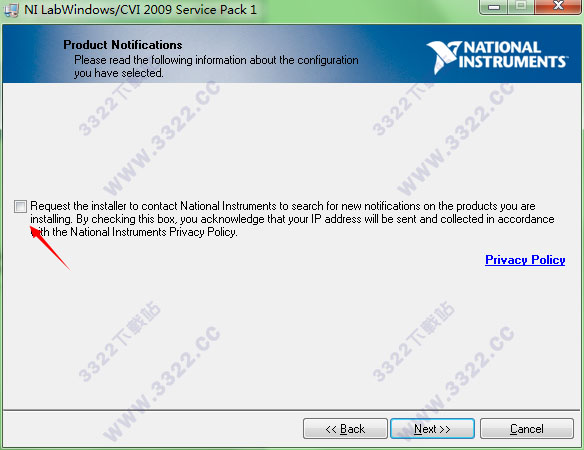584x450 pixels.
Task: Click the 'National Instruments Privacy Policy' phrase in text
Action: pos(153,232)
